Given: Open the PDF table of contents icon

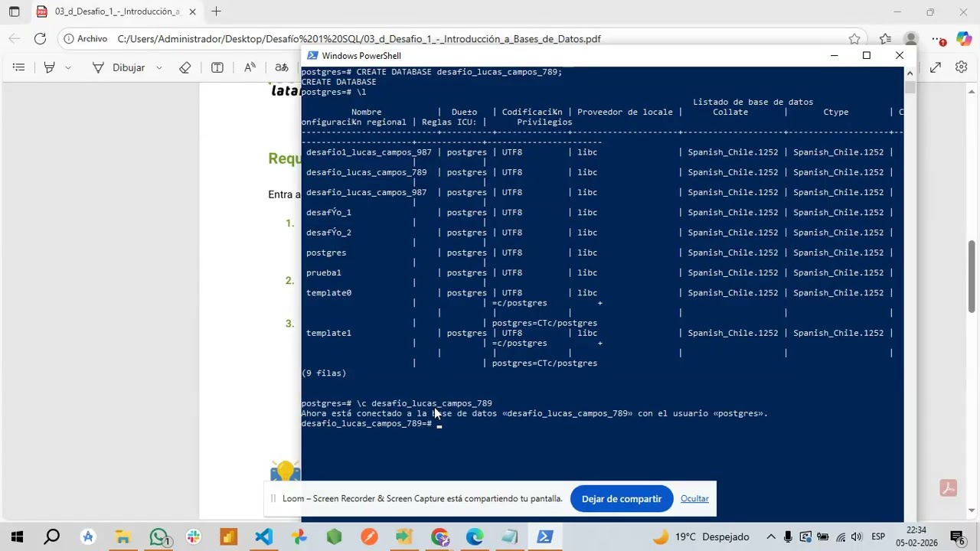Looking at the screenshot, I should 19,67.
